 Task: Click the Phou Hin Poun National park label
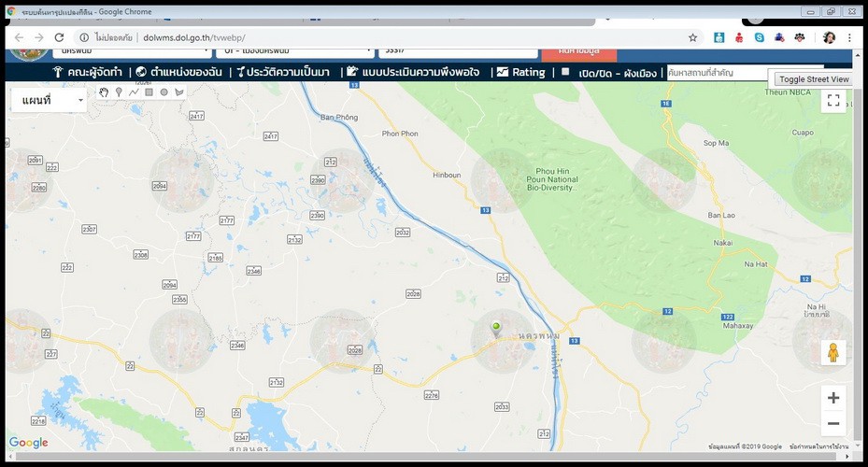[552, 179]
